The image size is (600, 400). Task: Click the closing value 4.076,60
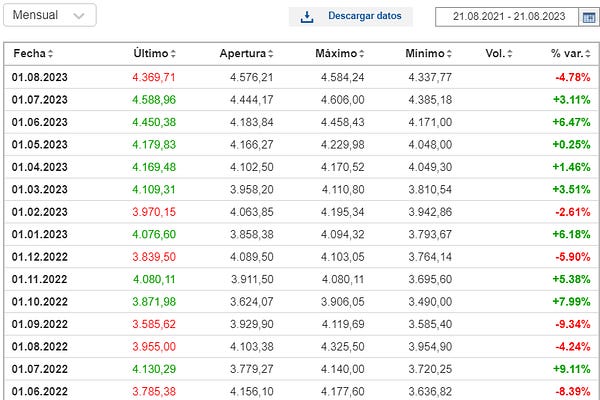click(154, 234)
